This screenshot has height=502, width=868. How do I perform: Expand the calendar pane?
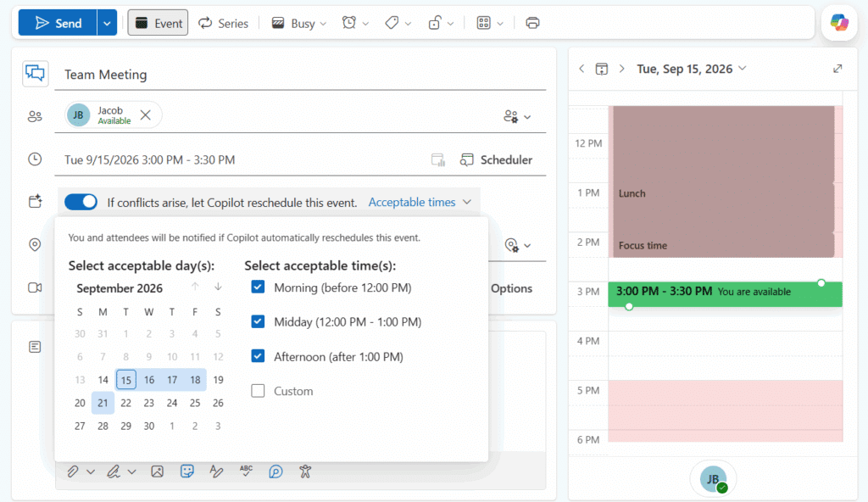coord(837,69)
